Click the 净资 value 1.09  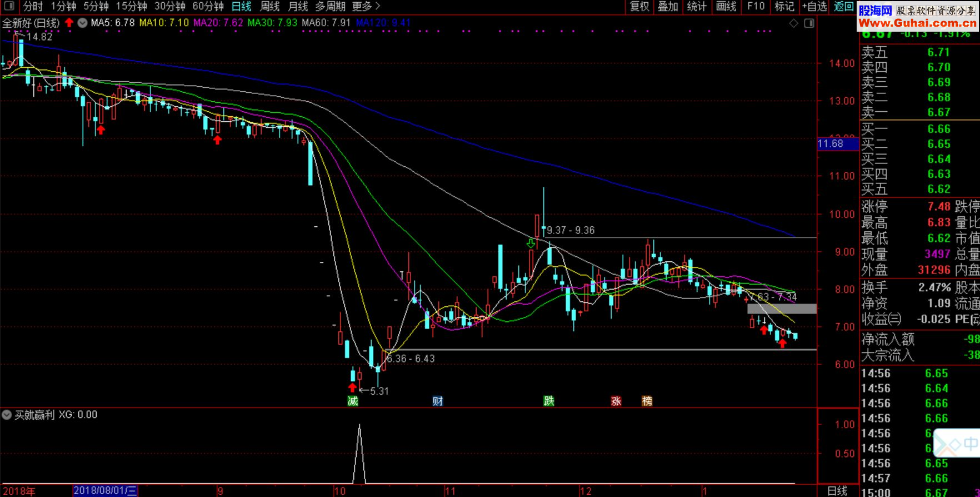938,303
